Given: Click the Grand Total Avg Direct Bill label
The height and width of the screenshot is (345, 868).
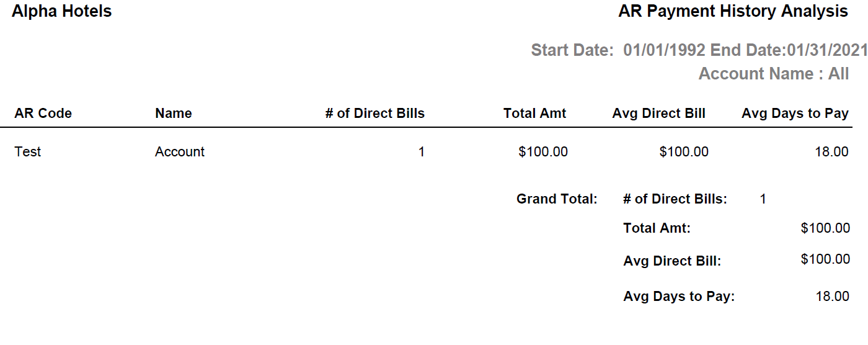Looking at the screenshot, I should (x=672, y=261).
